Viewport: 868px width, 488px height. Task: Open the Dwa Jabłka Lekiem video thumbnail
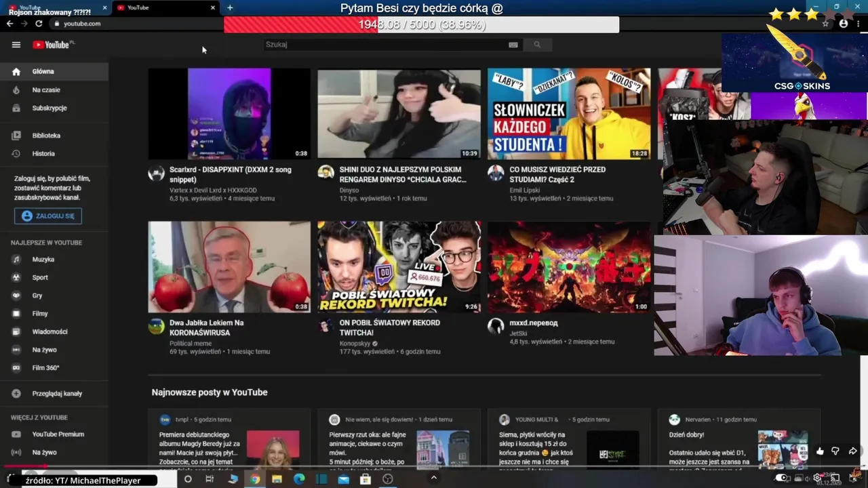(x=229, y=266)
